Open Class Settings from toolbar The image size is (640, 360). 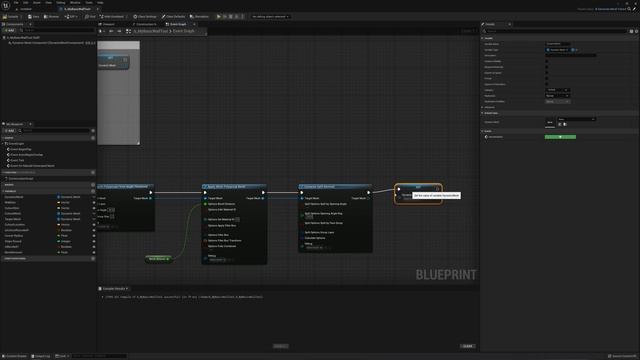(x=145, y=17)
